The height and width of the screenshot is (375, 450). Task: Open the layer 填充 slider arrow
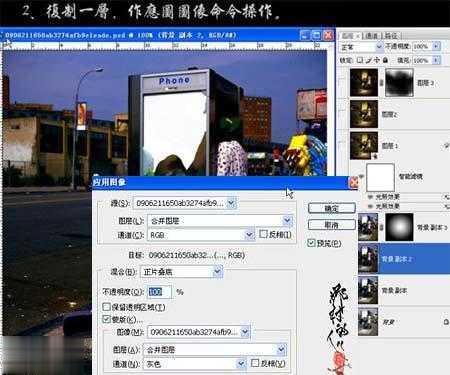436,60
